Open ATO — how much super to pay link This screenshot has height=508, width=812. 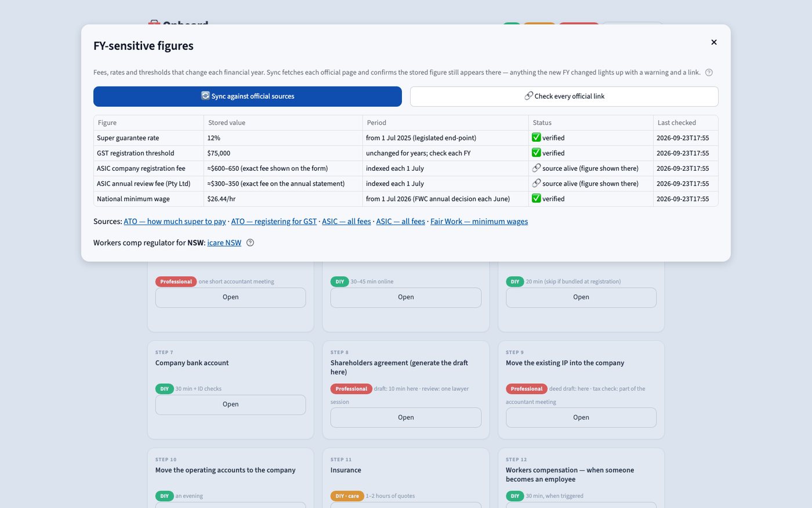point(175,221)
